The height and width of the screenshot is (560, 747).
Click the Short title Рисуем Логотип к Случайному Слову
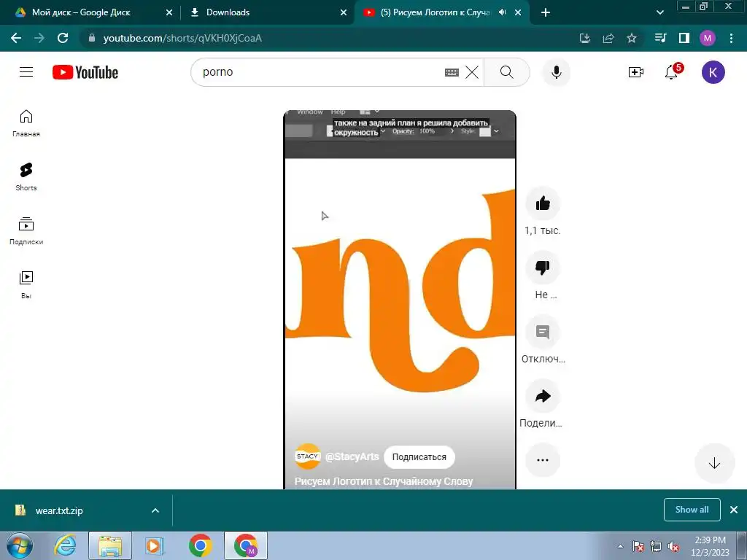coord(384,481)
